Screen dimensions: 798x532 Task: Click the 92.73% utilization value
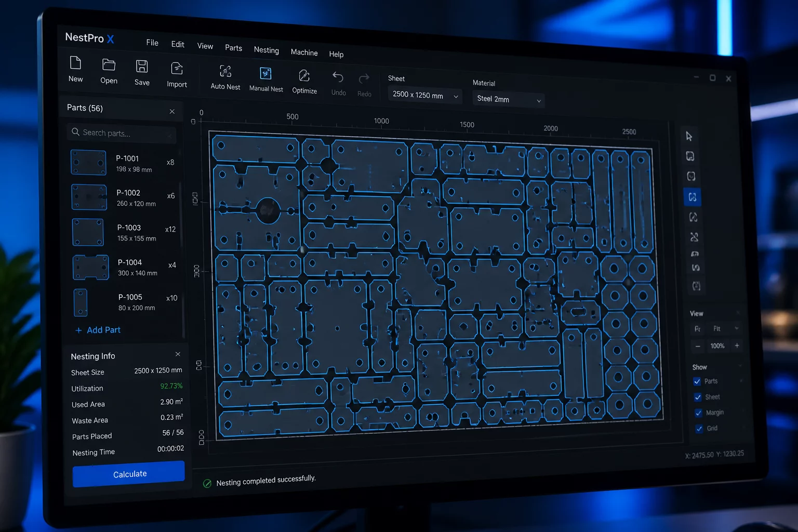pyautogui.click(x=171, y=386)
